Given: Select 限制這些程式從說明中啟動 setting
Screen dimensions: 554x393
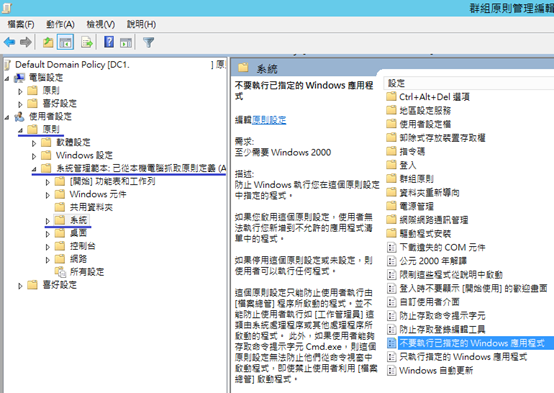Looking at the screenshot, I should point(451,275).
